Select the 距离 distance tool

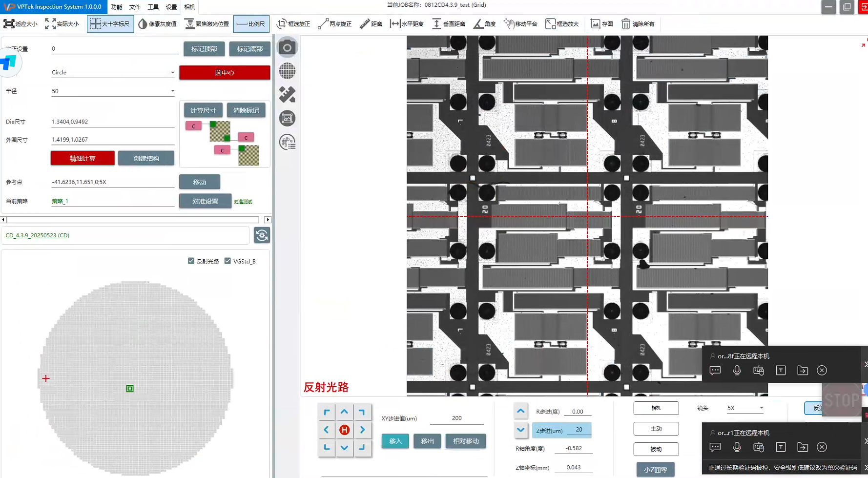click(x=371, y=24)
